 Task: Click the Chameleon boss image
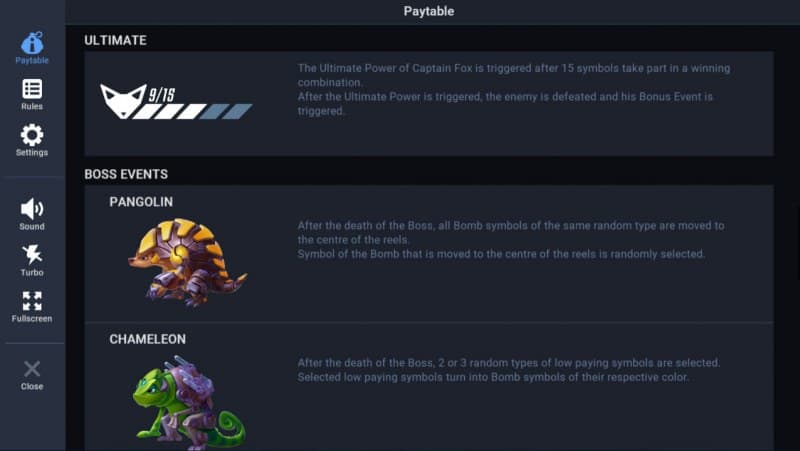point(187,398)
